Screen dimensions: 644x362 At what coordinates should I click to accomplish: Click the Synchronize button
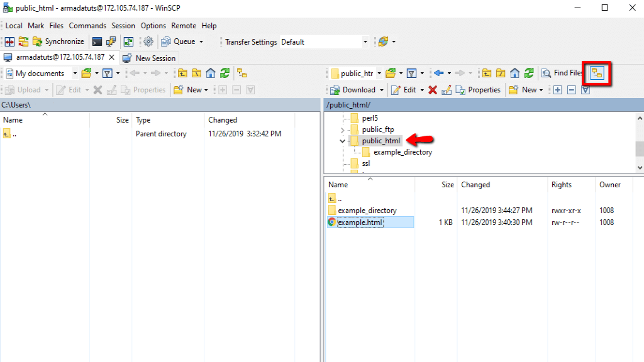pyautogui.click(x=58, y=41)
